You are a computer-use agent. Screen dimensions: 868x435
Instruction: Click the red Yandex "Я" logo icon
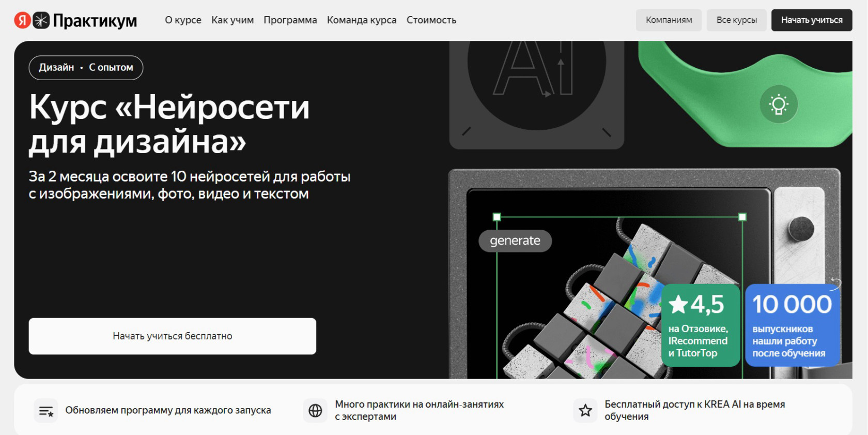pyautogui.click(x=22, y=20)
